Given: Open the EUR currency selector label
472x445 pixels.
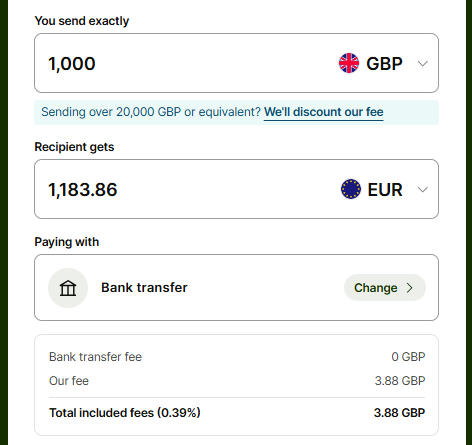Looking at the screenshot, I should [x=385, y=189].
